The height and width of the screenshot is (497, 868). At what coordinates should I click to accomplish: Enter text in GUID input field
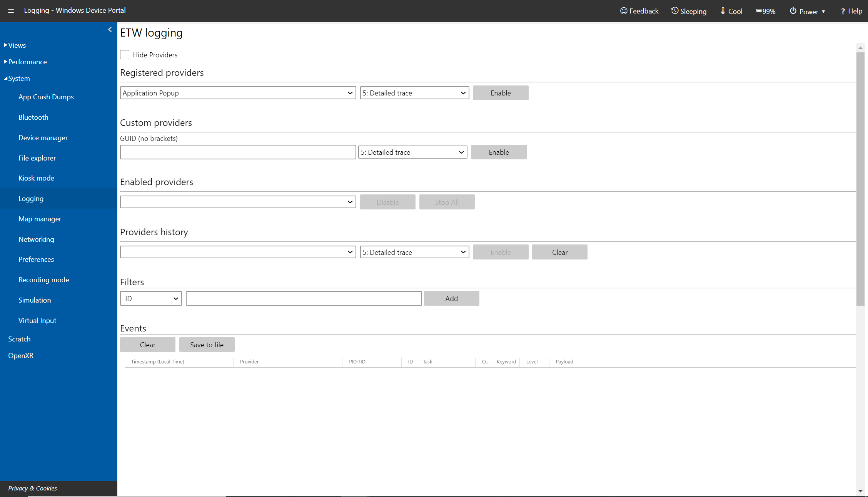pyautogui.click(x=237, y=152)
